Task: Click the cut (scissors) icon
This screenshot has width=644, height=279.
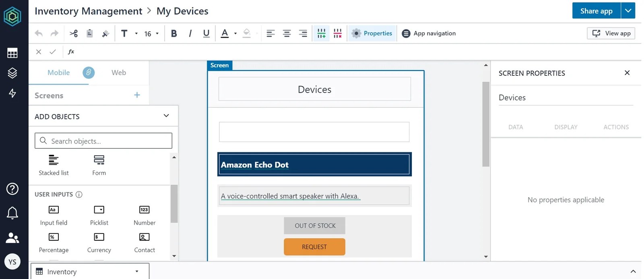Action: [74, 33]
